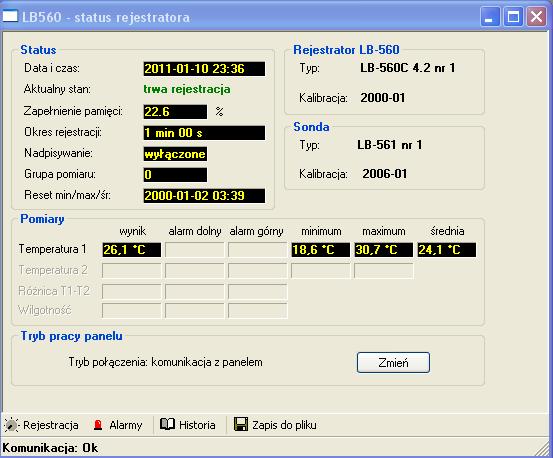Viewport: 553px width, 458px height.
Task: Click 'Tryb połączenia: komunikacja z panelem' text
Action: (165, 362)
